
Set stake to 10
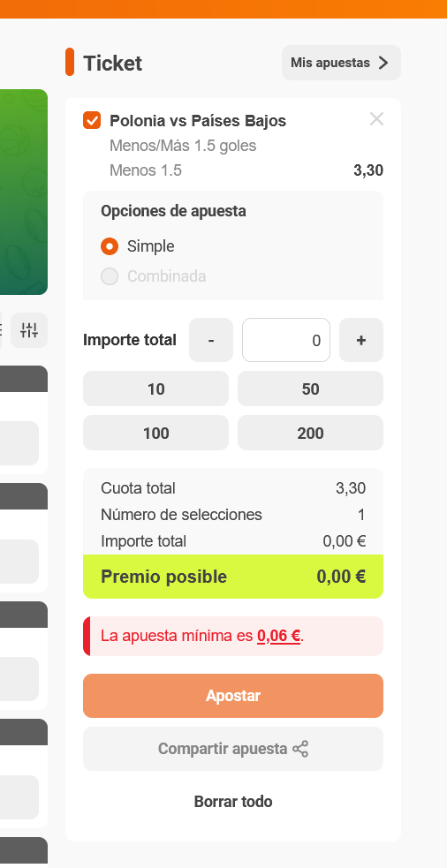[155, 389]
